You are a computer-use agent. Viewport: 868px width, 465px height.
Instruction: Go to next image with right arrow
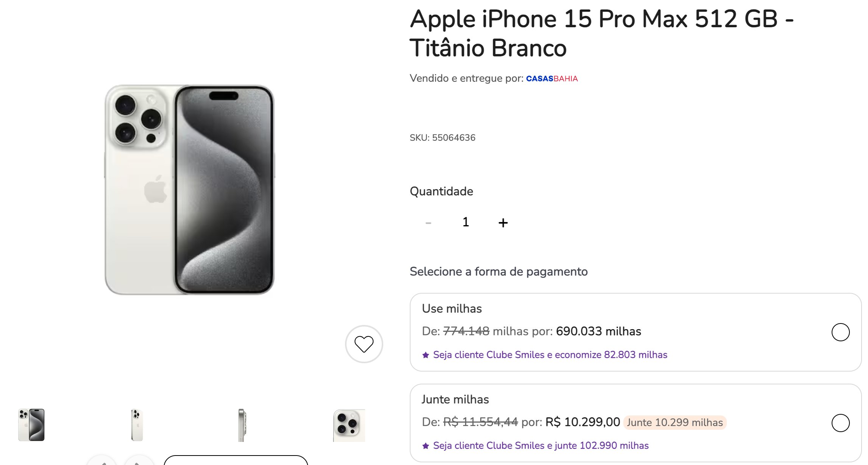tap(139, 462)
